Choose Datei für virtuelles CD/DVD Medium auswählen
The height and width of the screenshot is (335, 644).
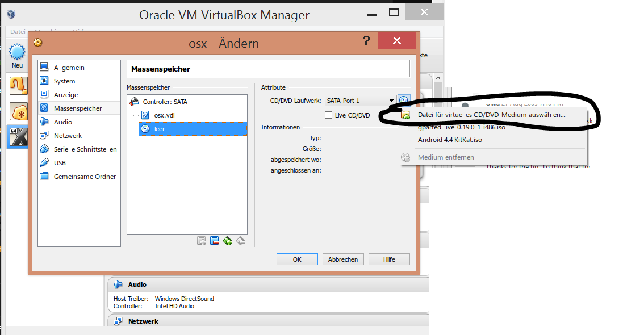492,115
